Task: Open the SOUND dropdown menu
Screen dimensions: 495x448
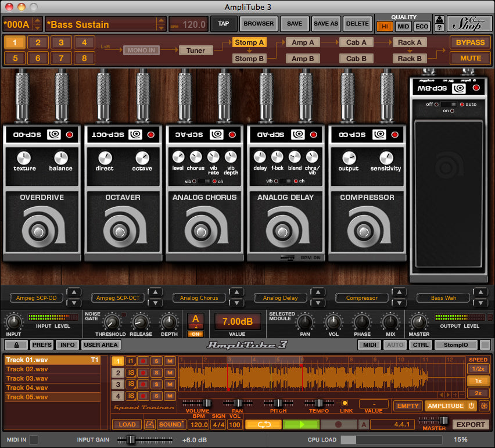Action: pyautogui.click(x=171, y=424)
